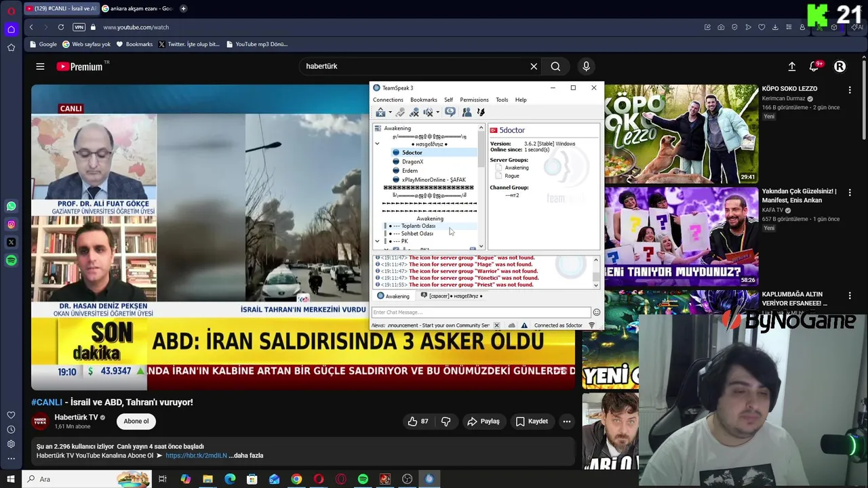Toggle TeamSpeak mute speakers icon
The width and height of the screenshot is (868, 488).
(428, 113)
